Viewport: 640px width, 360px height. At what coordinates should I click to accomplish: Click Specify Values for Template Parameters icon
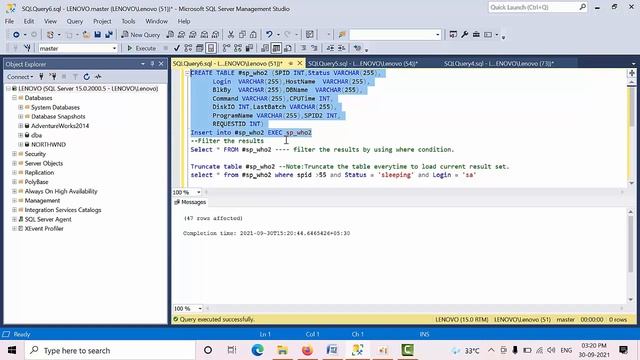tap(358, 48)
